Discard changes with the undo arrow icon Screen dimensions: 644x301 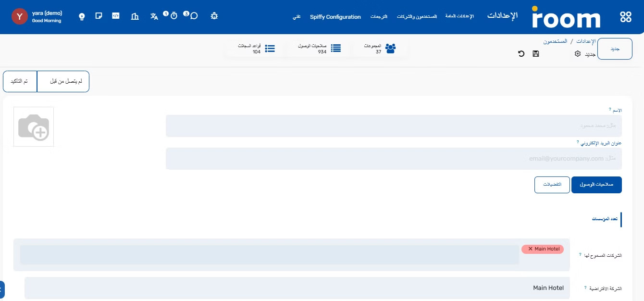click(x=521, y=54)
